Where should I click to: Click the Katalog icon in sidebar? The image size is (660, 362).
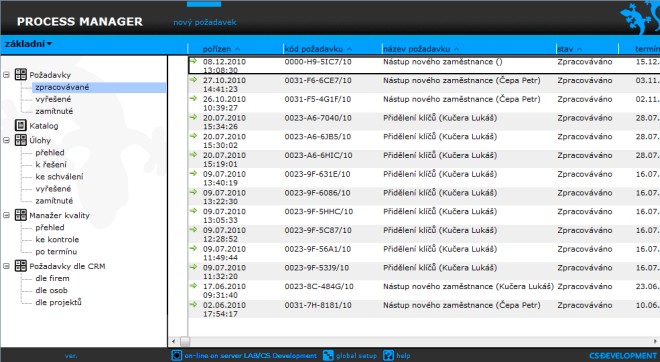point(21,125)
